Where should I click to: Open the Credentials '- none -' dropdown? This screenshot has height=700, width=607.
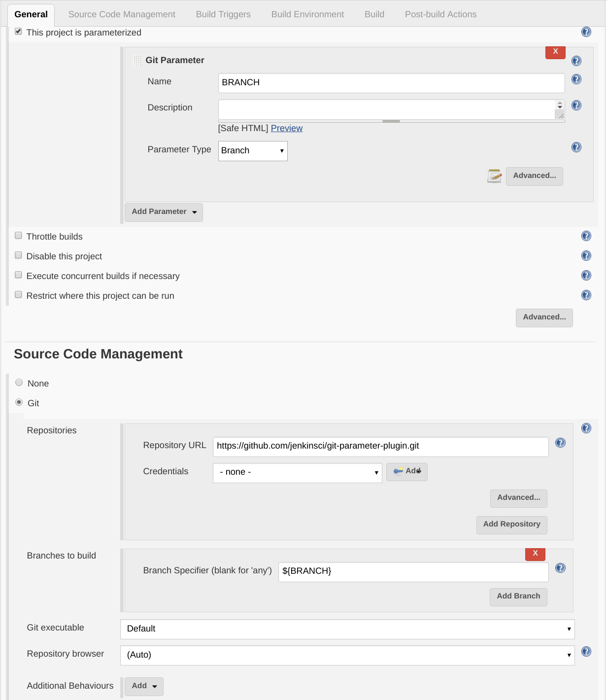click(298, 473)
